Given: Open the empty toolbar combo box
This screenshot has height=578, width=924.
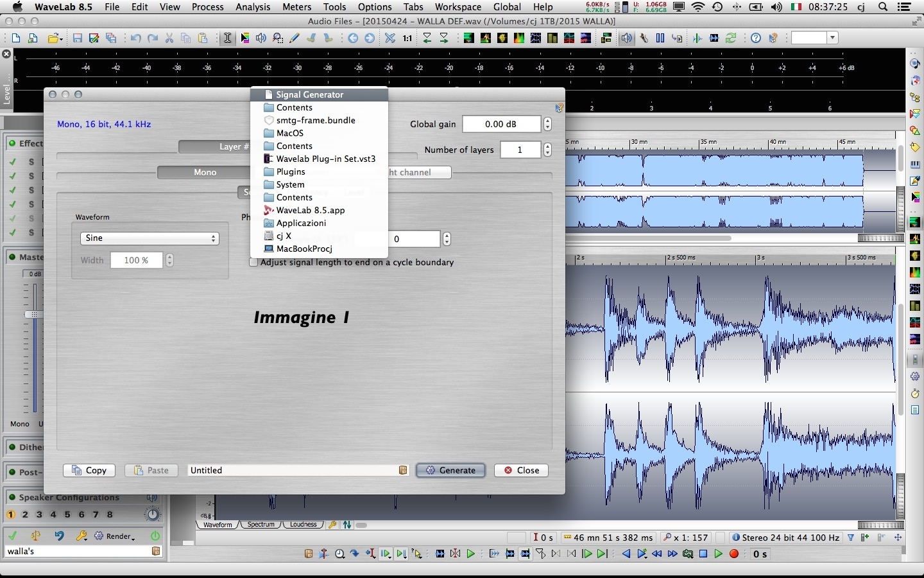Looking at the screenshot, I should pos(814,38).
